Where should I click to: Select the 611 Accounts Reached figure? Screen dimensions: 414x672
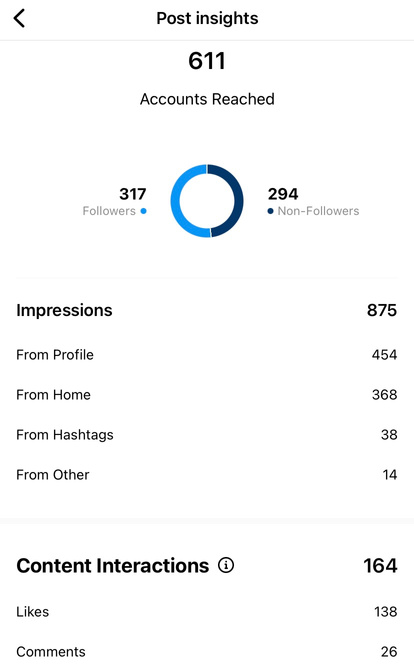point(207,61)
